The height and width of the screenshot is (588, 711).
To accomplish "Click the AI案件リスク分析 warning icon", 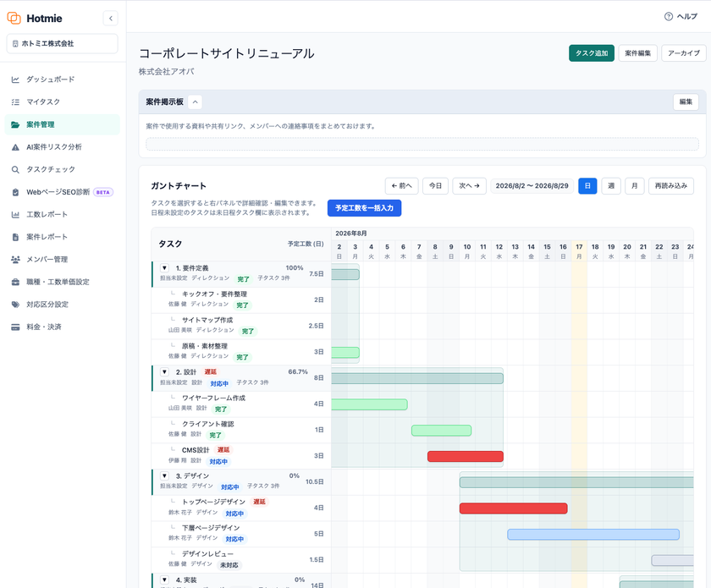I will (x=15, y=147).
